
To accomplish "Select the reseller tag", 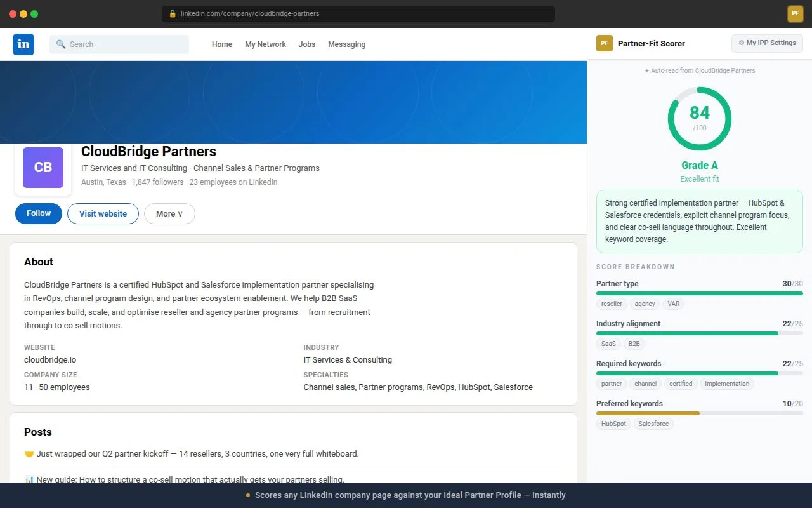I will (612, 304).
